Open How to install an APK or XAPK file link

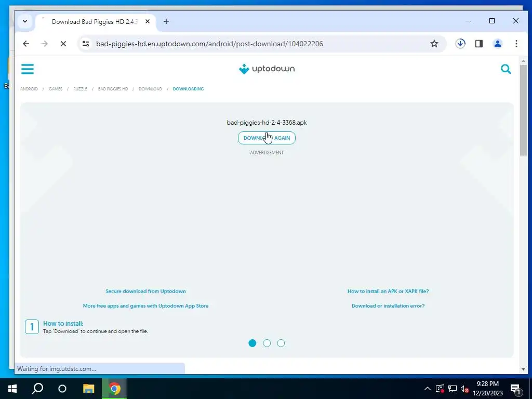(388, 291)
